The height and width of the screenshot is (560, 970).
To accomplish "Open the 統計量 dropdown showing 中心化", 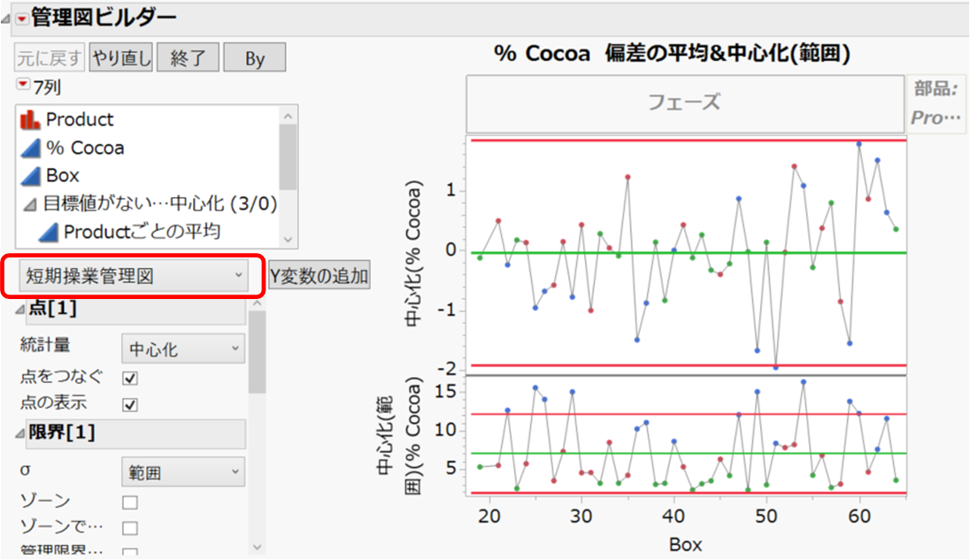I will (x=181, y=349).
